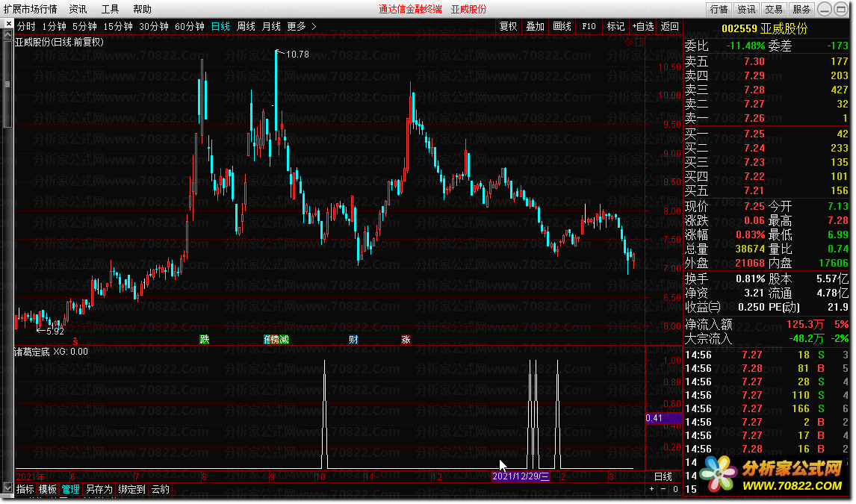Open the down-arrow dropdown at bottom-left corner
The width and height of the screenshot is (856, 504).
point(7,487)
